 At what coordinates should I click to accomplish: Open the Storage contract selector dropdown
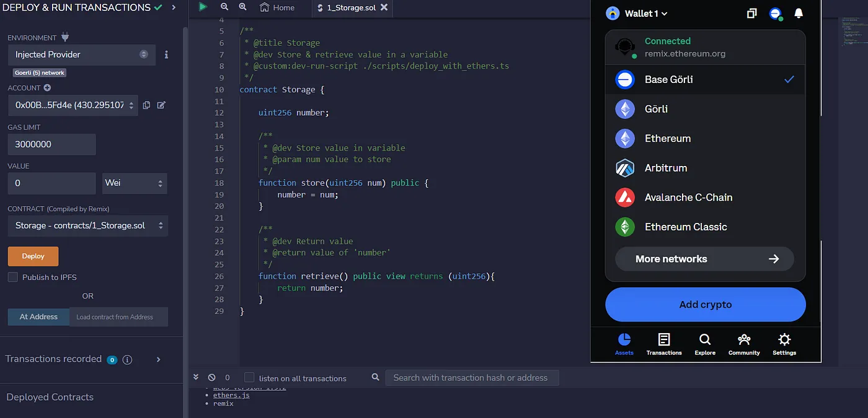click(x=87, y=225)
